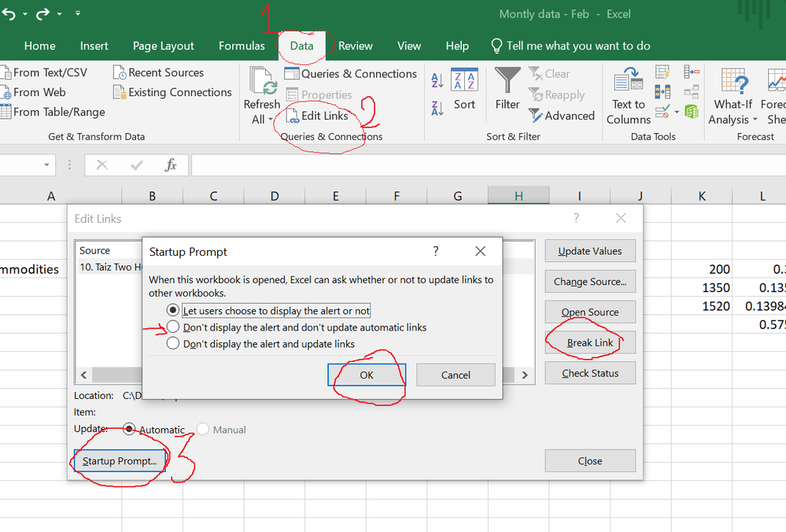Select 'Let users choose to display the alert' option
Image resolution: width=786 pixels, height=532 pixels.
173,311
